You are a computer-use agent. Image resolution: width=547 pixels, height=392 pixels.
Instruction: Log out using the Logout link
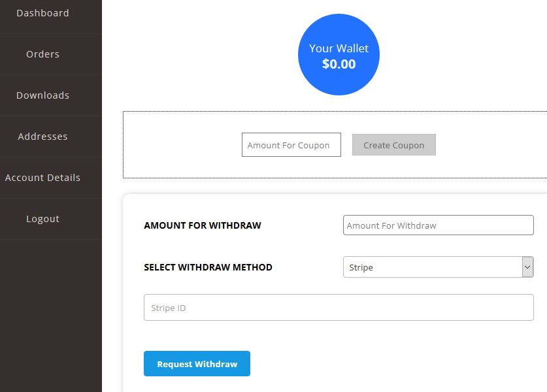coord(42,219)
